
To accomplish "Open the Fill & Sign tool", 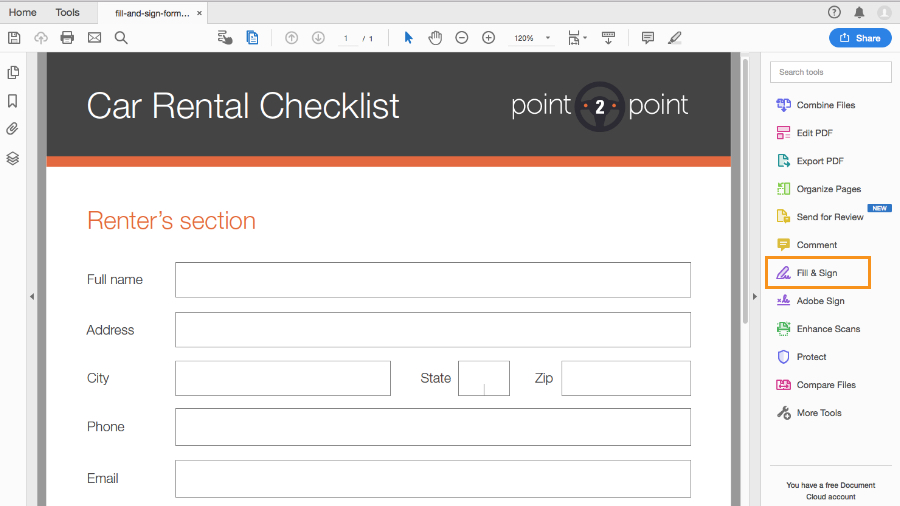I will [x=817, y=273].
